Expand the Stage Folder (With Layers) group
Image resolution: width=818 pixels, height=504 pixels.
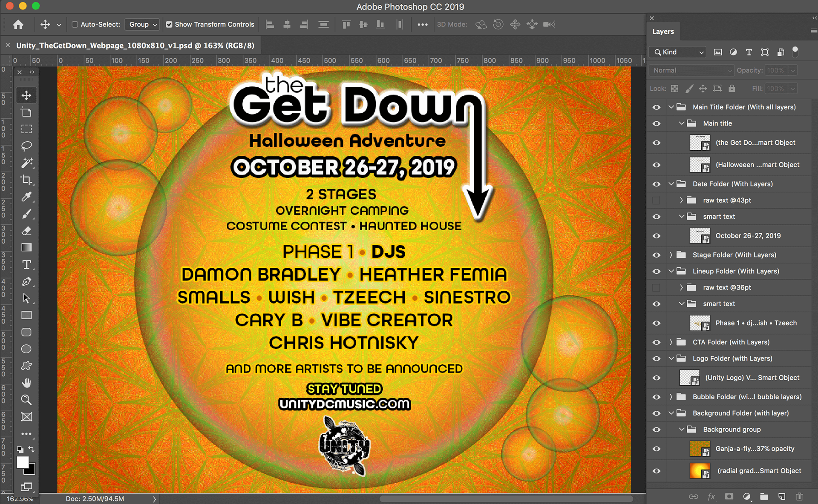coord(671,255)
